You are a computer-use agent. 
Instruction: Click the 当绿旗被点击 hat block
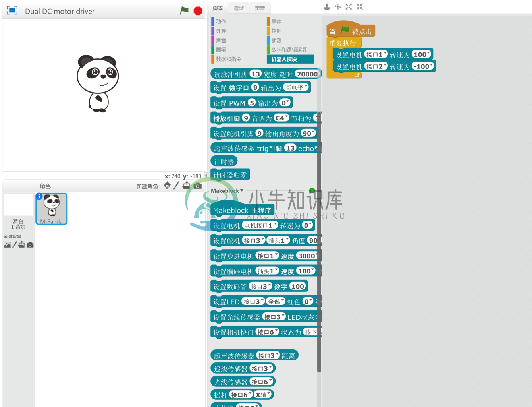click(x=351, y=30)
